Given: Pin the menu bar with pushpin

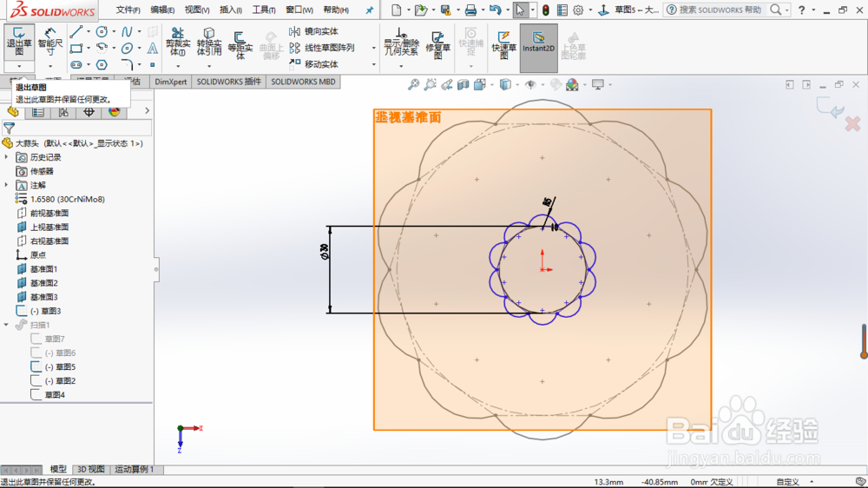Looking at the screenshot, I should [x=370, y=10].
